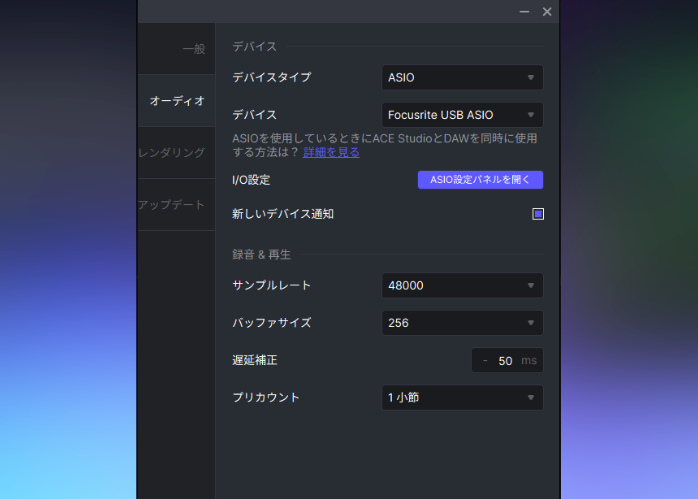Toggle the 新しいデバイス通知 checkbox
The width and height of the screenshot is (698, 499).
click(538, 214)
